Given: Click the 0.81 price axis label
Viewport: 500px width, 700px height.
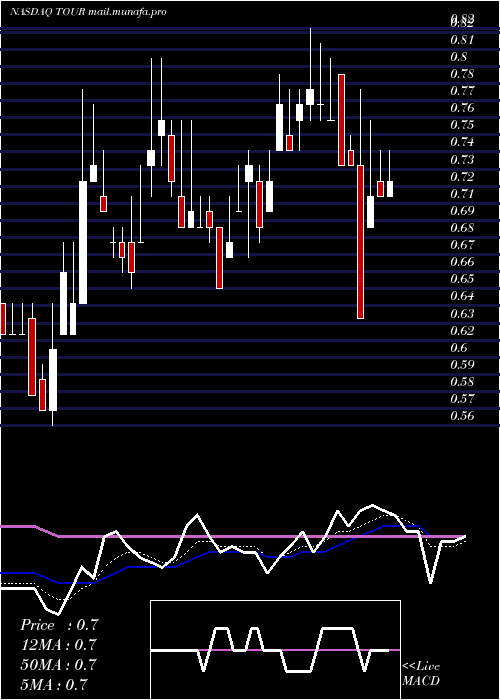Looking at the screenshot, I should tap(461, 40).
